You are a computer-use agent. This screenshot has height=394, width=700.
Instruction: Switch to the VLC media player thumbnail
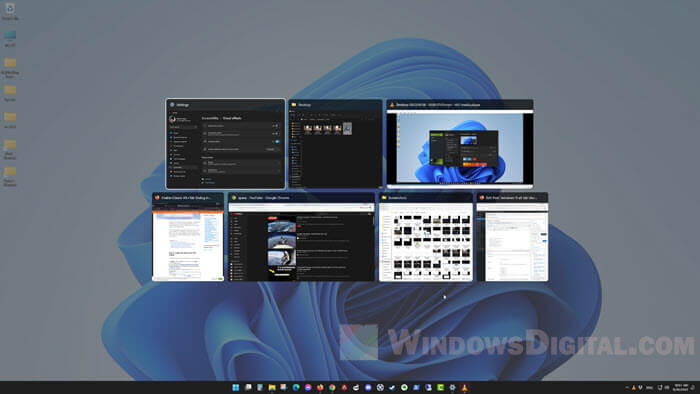[x=460, y=144]
